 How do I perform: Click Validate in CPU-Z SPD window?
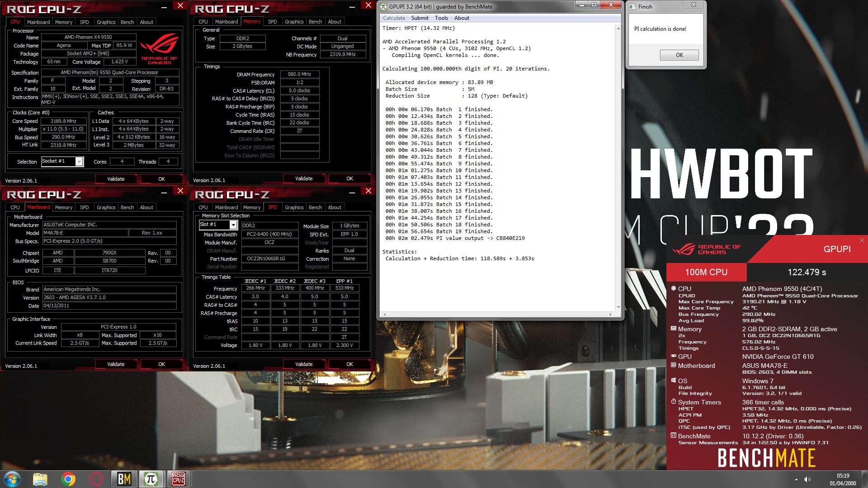pos(304,364)
